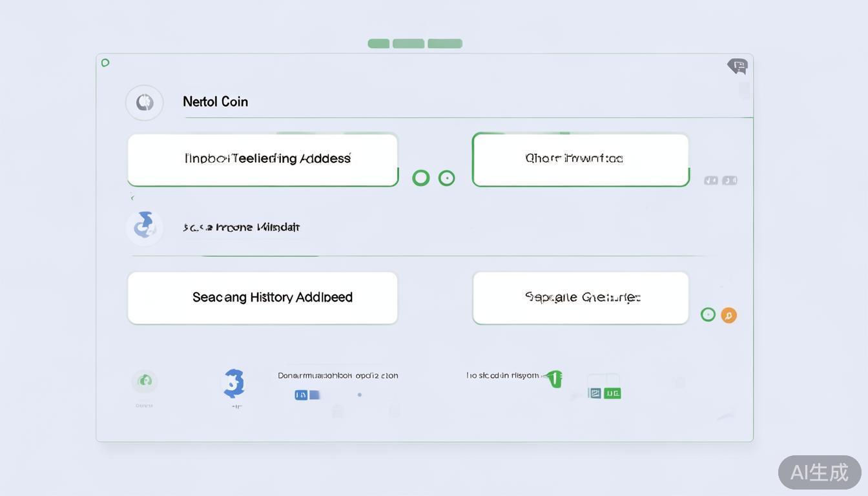Click the Sepcarte Greiurler button
The width and height of the screenshot is (868, 496).
coord(581,298)
